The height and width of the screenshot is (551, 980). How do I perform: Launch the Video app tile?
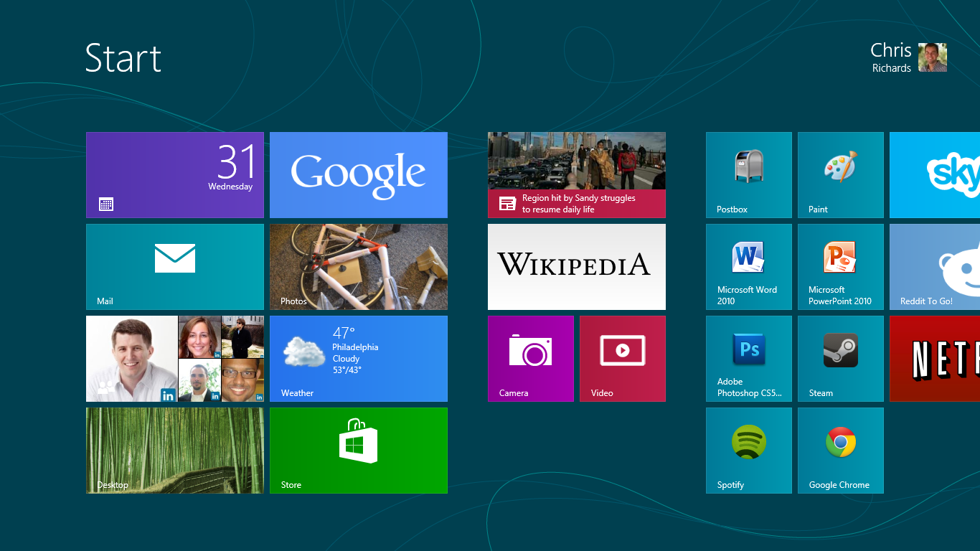click(x=623, y=359)
